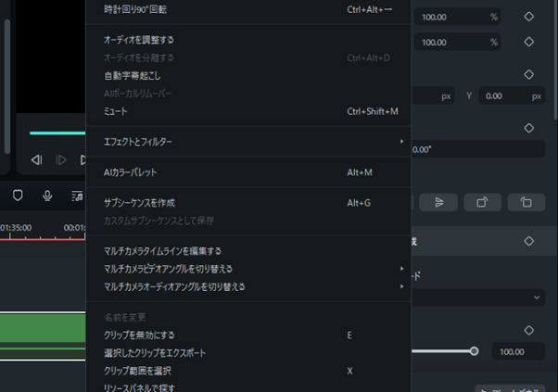Image resolution: width=558 pixels, height=392 pixels.
Task: Click the X position px field
Action: 433,96
